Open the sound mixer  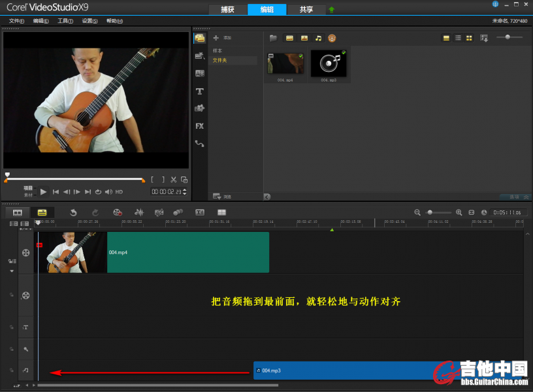tap(139, 212)
